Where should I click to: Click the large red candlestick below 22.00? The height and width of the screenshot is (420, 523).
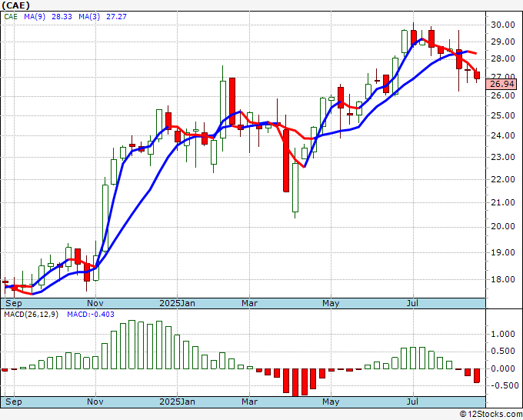click(x=286, y=161)
